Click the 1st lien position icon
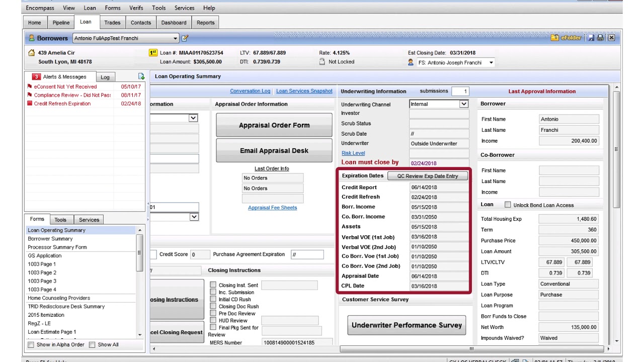644x362 pixels. 153,53
